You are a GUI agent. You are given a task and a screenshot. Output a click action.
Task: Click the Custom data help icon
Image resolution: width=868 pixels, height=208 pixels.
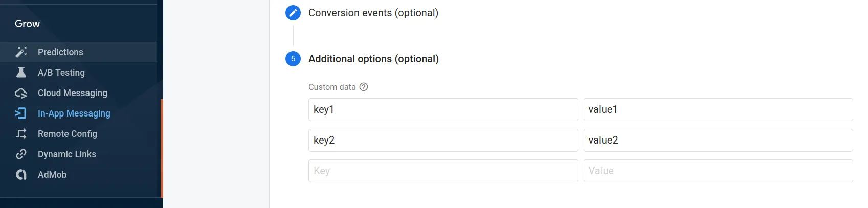(364, 87)
